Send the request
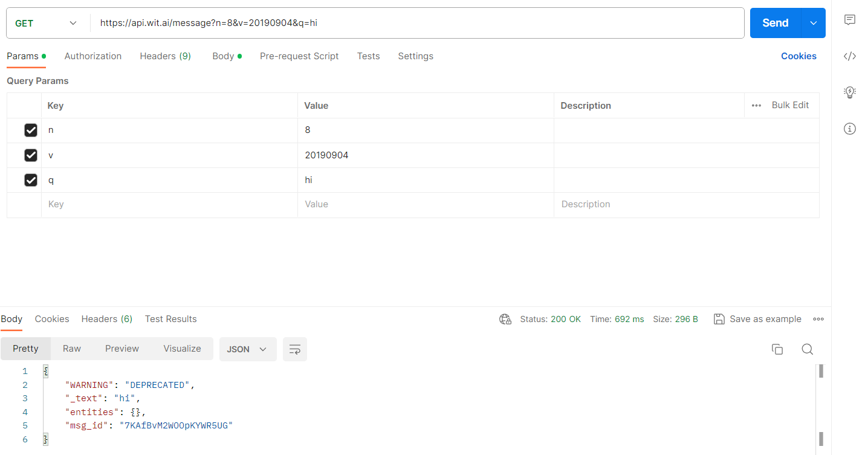Viewport: 868px width, 455px height. [774, 22]
